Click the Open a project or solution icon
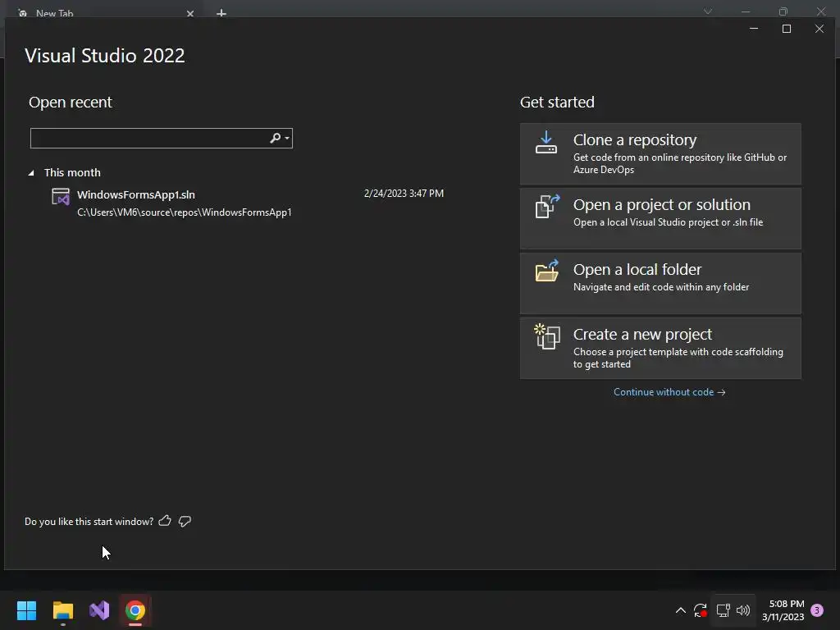 coord(547,206)
